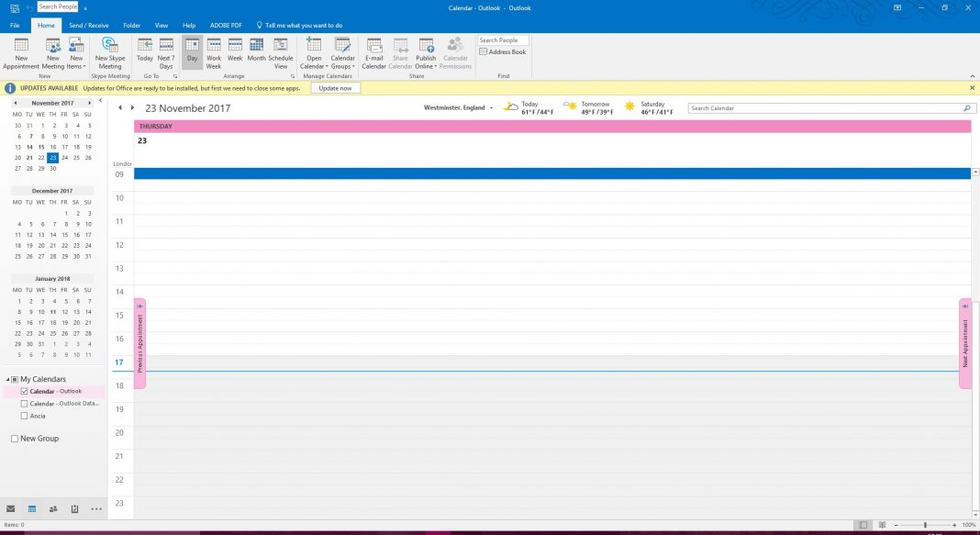The height and width of the screenshot is (535, 980).
Task: Open the Address Book
Action: (x=503, y=52)
